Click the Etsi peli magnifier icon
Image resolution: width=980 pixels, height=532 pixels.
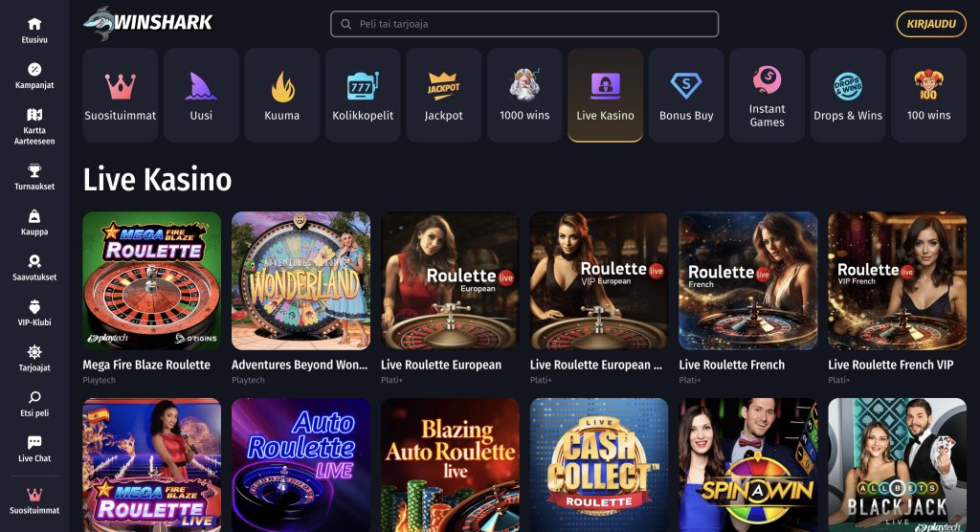pyautogui.click(x=34, y=397)
